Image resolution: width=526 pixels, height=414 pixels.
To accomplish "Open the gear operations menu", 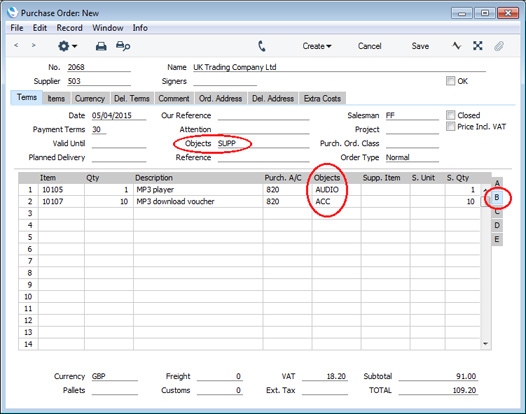I will coord(67,46).
